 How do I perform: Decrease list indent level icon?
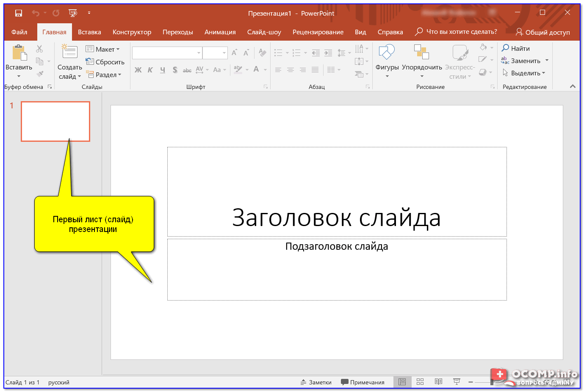(316, 53)
